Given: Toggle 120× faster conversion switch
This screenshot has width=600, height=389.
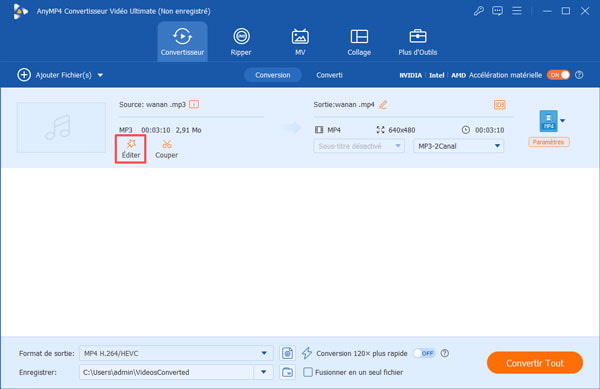Looking at the screenshot, I should (x=424, y=353).
